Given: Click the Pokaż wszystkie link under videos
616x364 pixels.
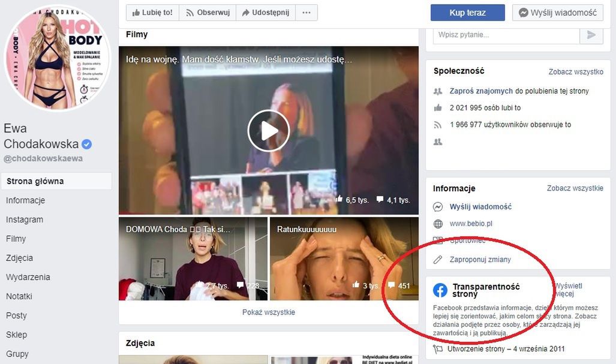Looking at the screenshot, I should [x=268, y=312].
